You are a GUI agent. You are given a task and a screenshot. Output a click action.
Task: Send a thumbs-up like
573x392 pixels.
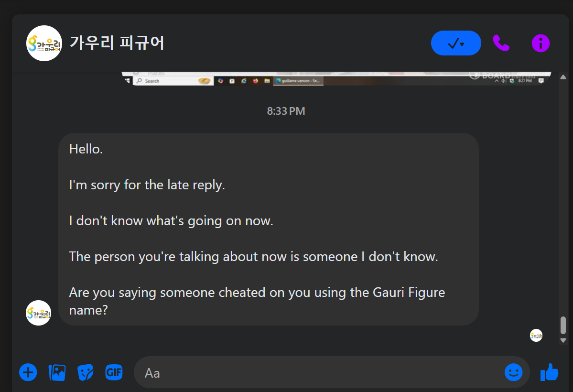[x=549, y=372]
